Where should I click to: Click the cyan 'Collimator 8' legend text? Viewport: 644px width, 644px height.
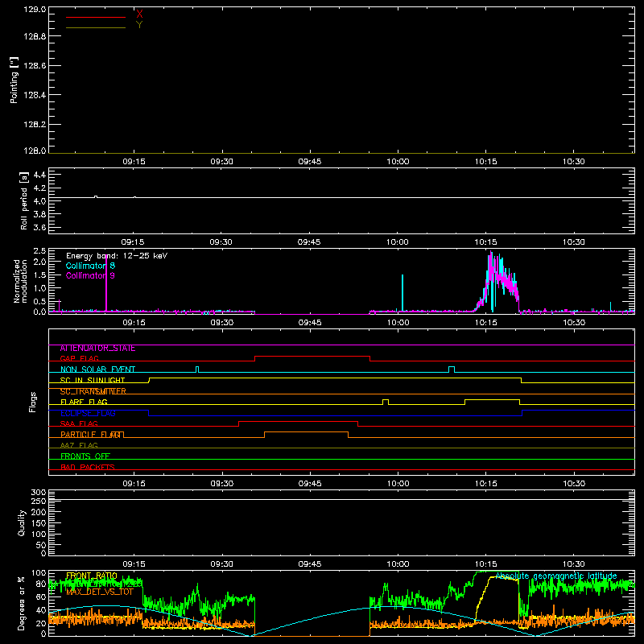90,266
